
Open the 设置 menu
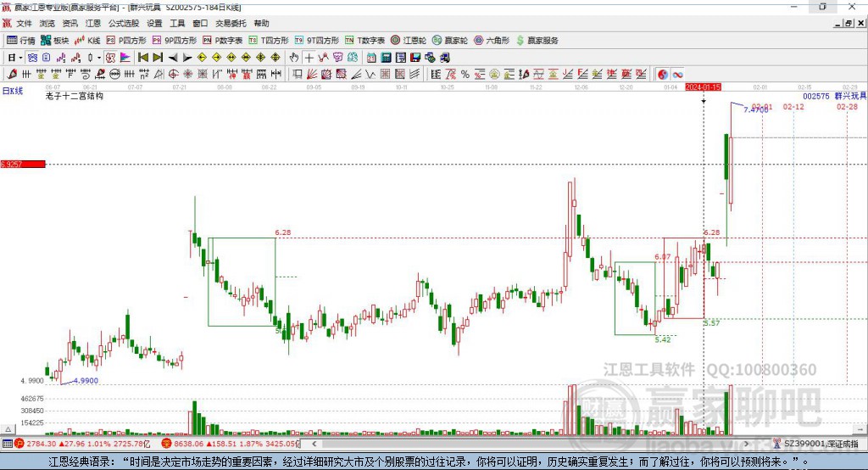(154, 23)
